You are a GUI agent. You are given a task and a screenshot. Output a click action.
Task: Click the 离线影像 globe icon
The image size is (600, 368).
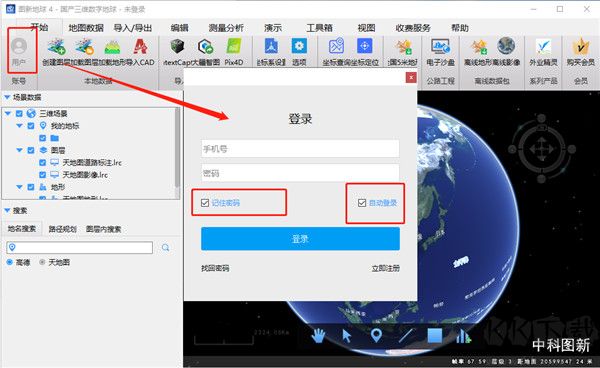pos(506,46)
